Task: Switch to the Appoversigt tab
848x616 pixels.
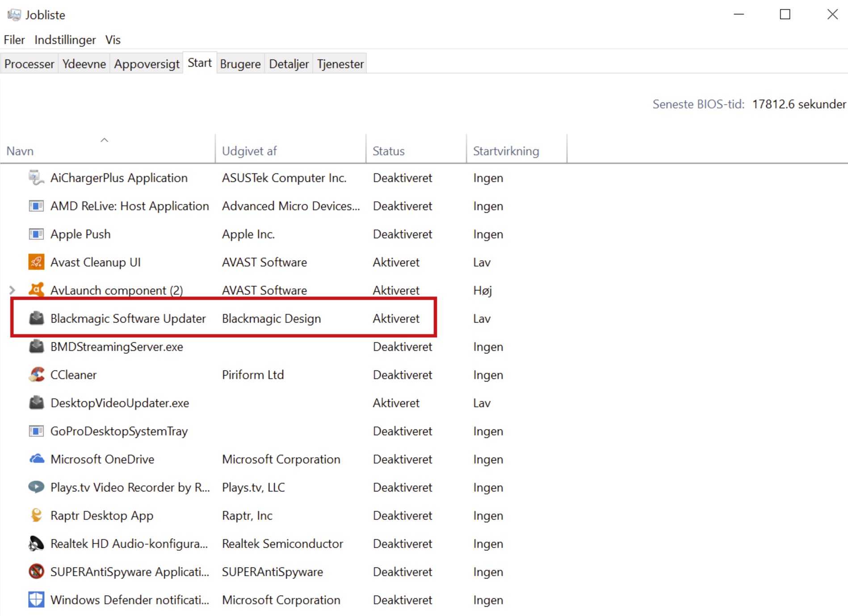Action: point(147,64)
